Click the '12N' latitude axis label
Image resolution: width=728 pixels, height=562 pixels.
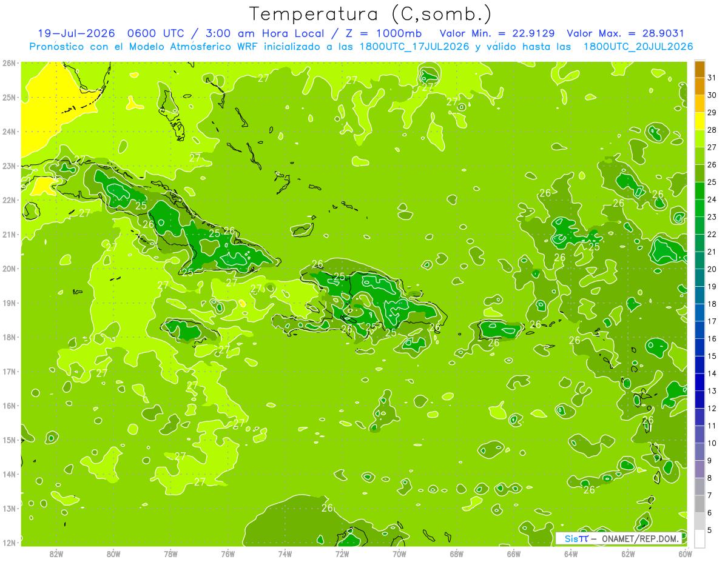[x=9, y=543]
